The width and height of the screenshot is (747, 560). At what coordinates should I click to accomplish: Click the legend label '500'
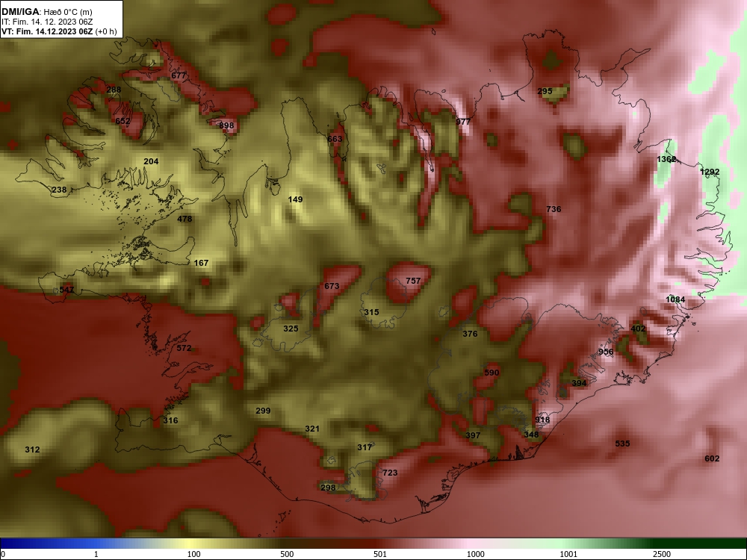pos(287,554)
